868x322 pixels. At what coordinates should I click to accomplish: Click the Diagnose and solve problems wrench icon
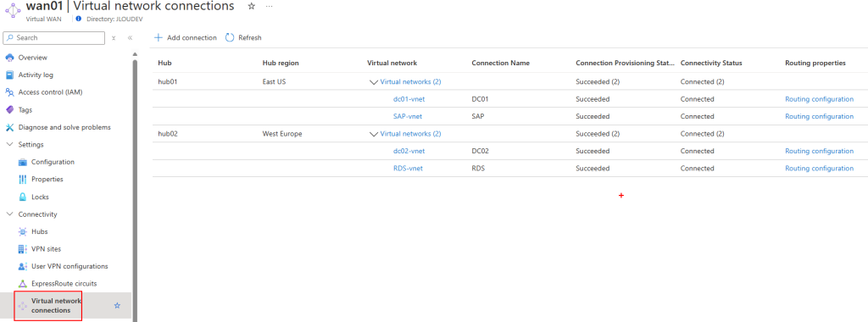[9, 127]
